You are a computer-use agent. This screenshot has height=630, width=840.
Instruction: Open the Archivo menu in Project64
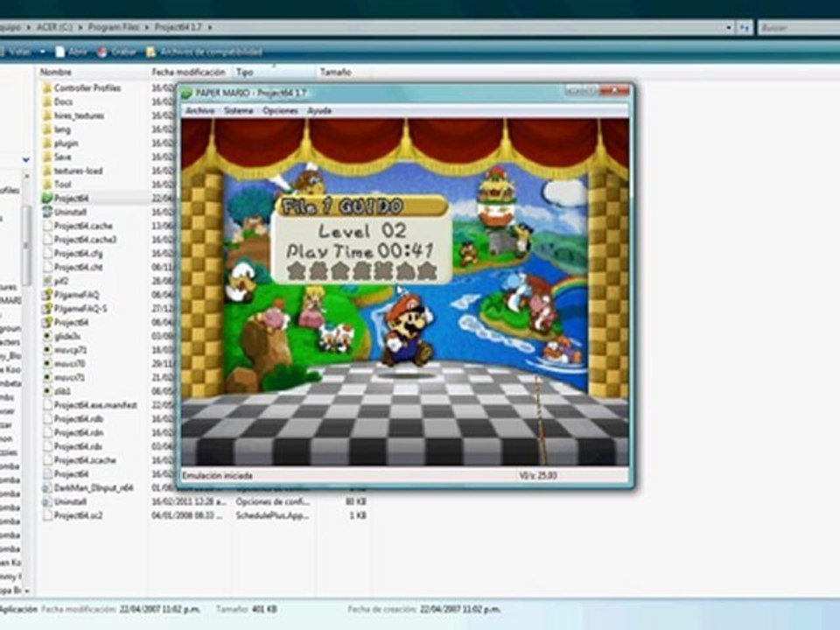tap(199, 110)
